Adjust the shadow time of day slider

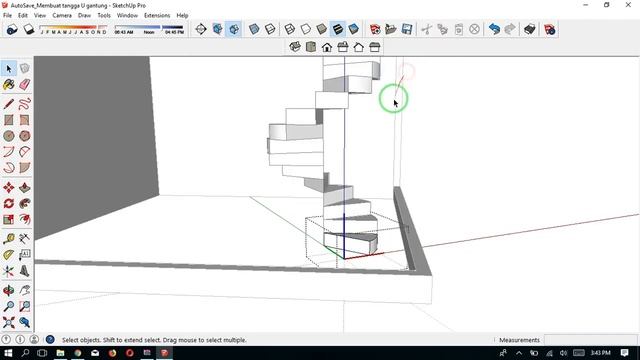pos(149,30)
